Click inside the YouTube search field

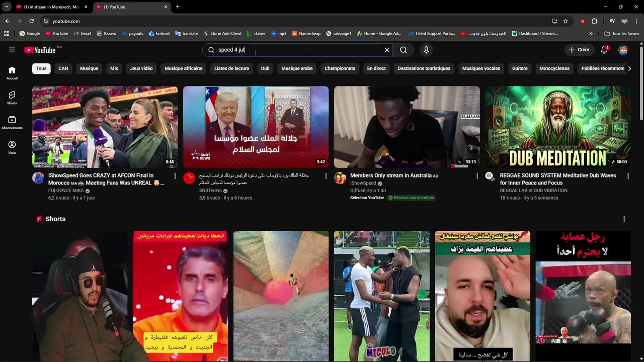point(297,50)
